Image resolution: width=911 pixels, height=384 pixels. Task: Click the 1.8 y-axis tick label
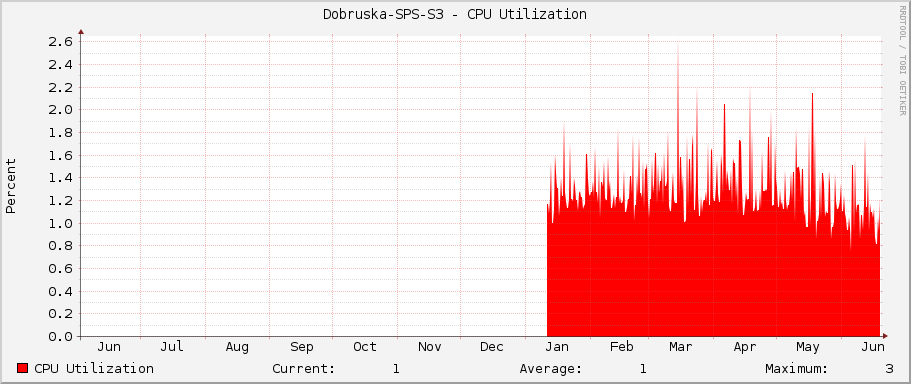click(60, 132)
